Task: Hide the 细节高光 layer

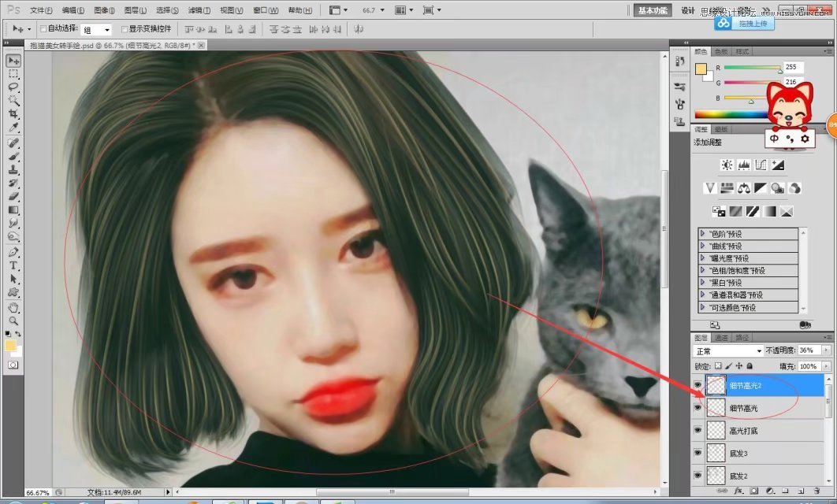Action: (x=697, y=407)
